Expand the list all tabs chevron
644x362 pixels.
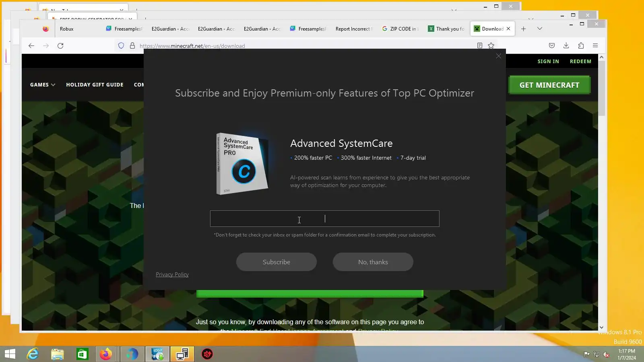click(x=540, y=29)
